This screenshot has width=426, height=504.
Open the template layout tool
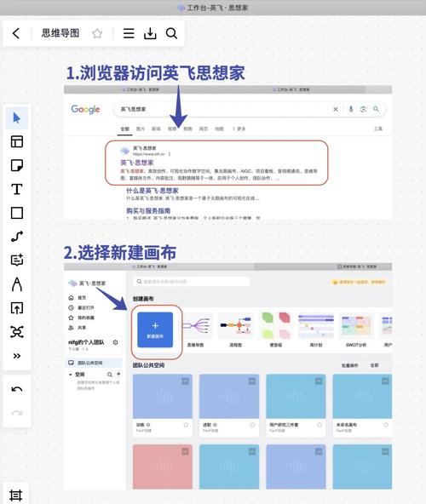(x=17, y=141)
